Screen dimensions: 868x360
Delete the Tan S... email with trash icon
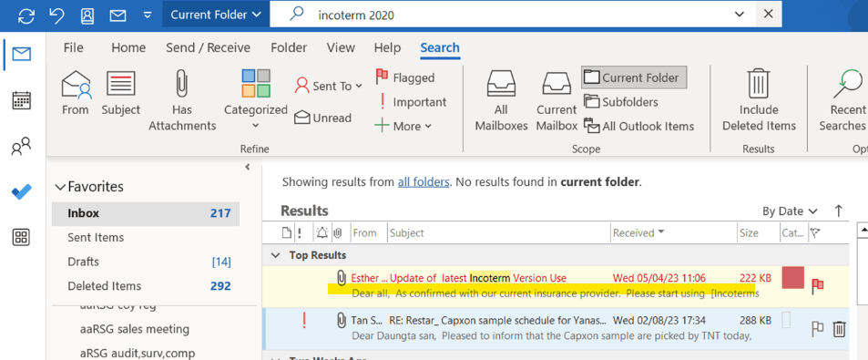coord(839,329)
